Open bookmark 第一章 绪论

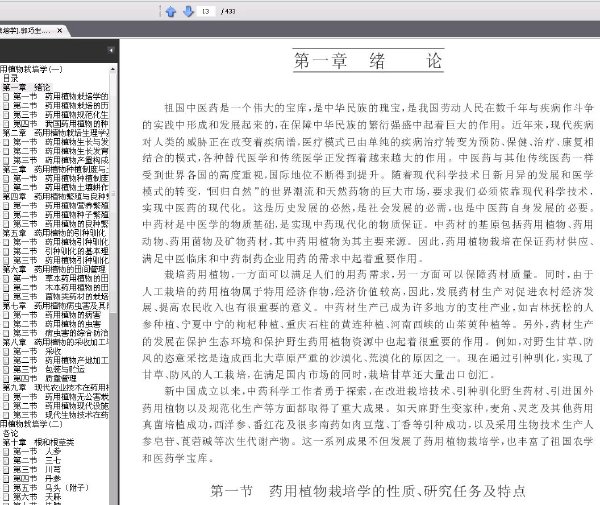tap(26, 87)
